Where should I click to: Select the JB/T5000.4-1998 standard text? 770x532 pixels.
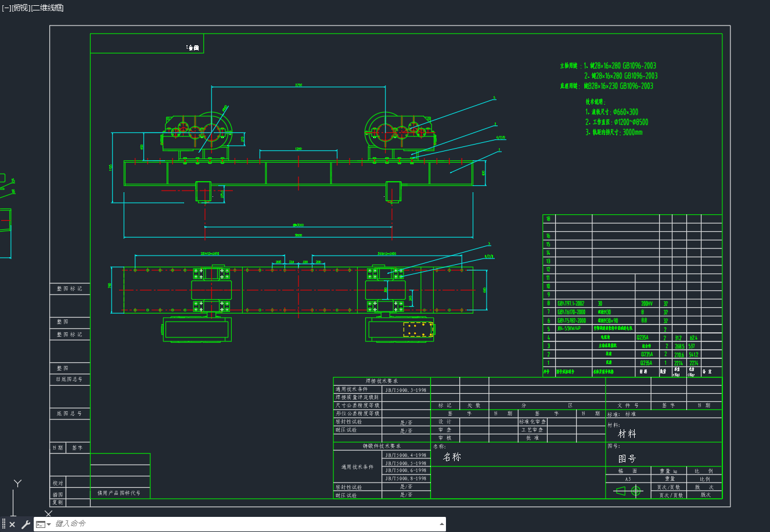tap(406, 455)
